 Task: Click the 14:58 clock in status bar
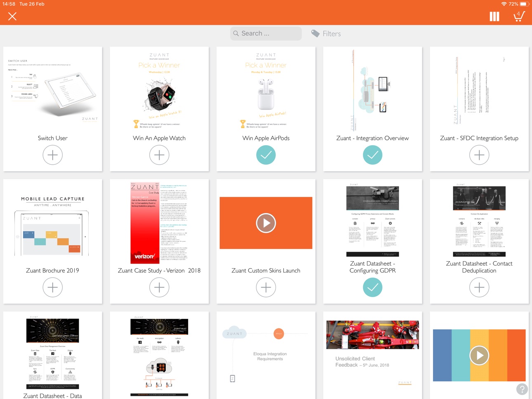[9, 4]
